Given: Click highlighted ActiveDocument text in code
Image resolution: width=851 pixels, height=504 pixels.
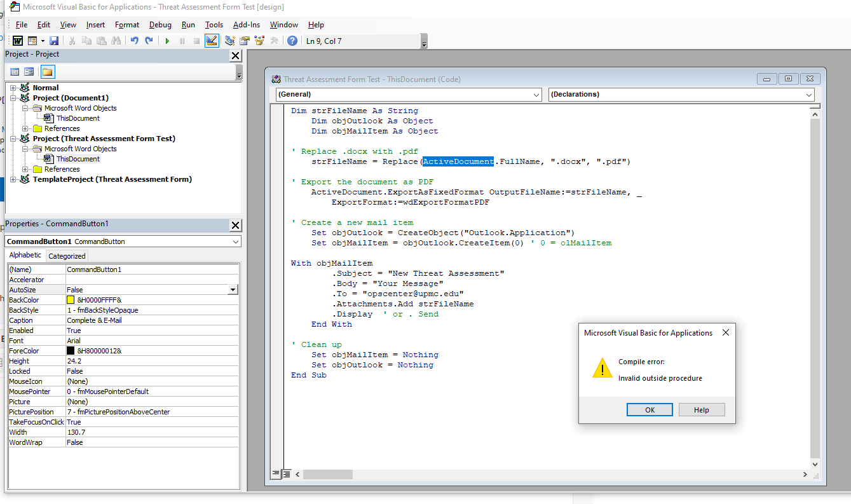Looking at the screenshot, I should pos(458,161).
